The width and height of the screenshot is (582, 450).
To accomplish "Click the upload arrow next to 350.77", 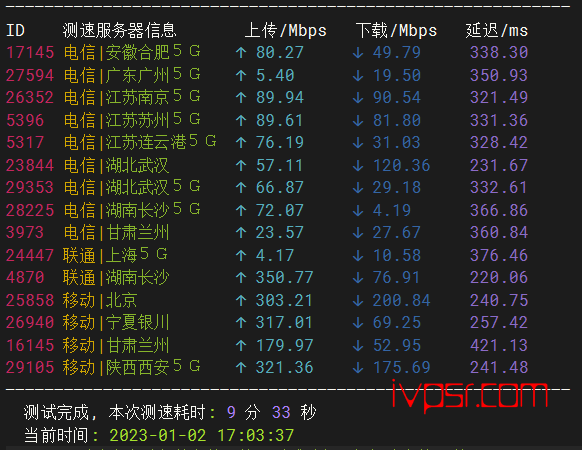I will 241,278.
